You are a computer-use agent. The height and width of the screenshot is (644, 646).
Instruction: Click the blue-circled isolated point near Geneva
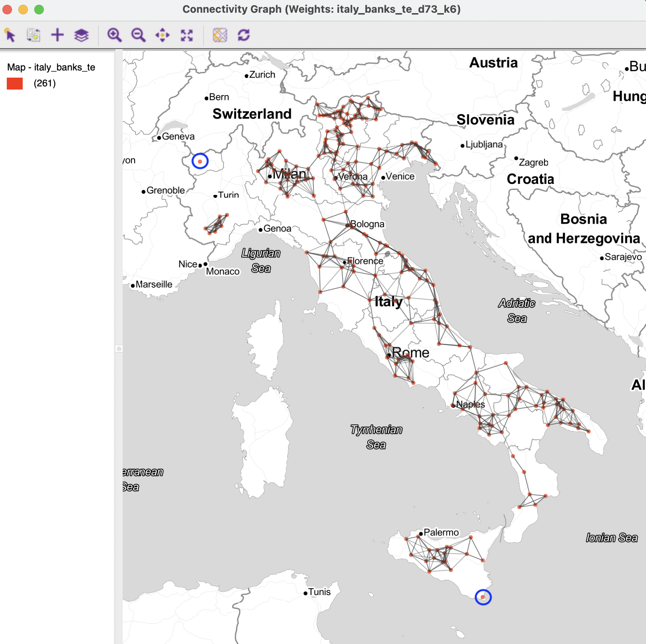pyautogui.click(x=200, y=161)
